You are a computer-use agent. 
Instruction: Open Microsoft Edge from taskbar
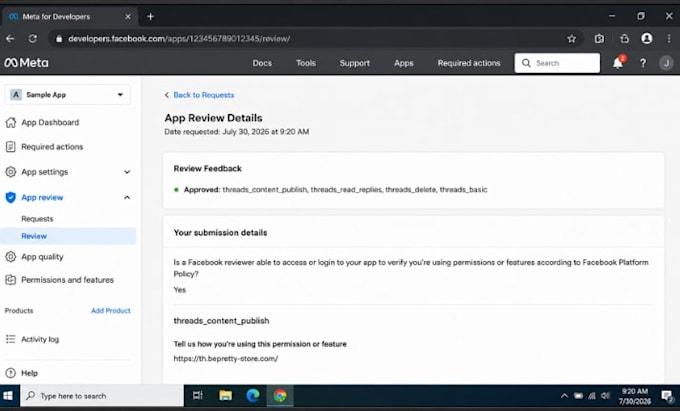point(253,395)
